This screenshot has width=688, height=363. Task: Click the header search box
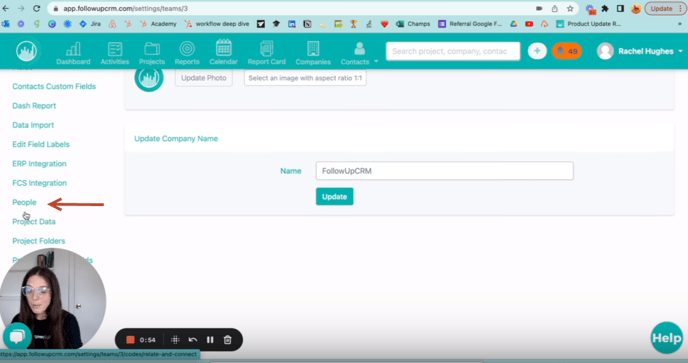pos(453,51)
